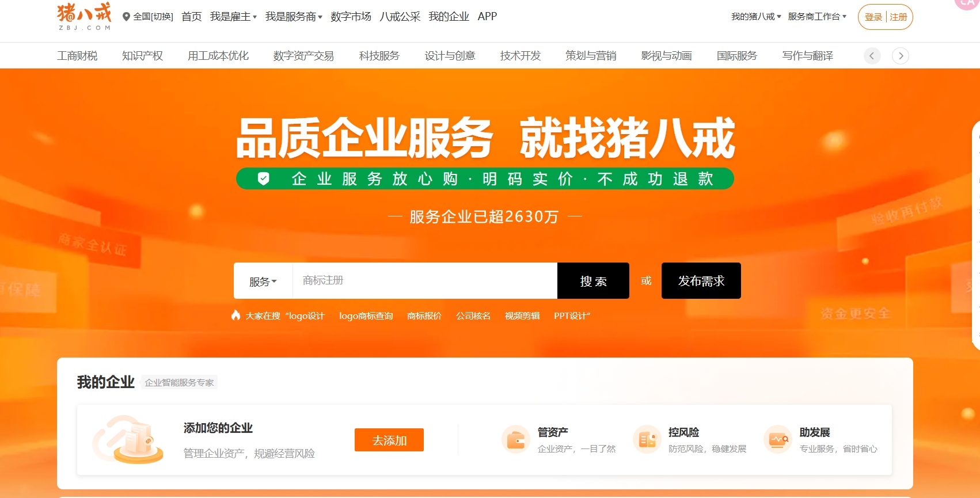The image size is (980, 498).
Task: Click the 控风险 heading text
Action: [683, 432]
